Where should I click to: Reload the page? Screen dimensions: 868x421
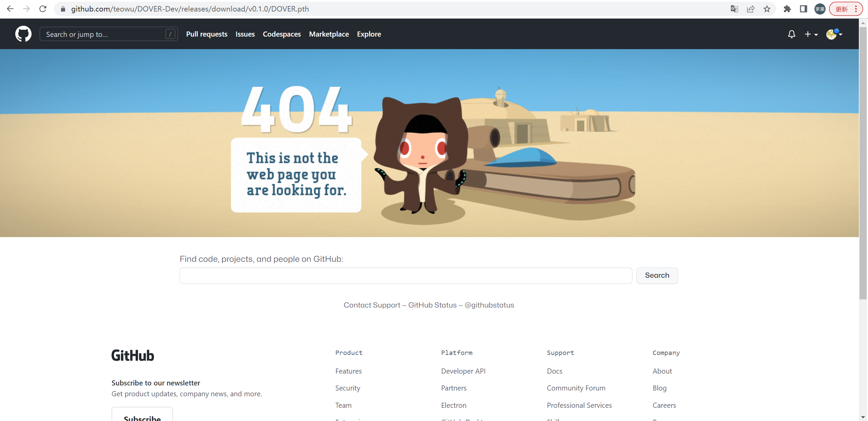pyautogui.click(x=43, y=9)
